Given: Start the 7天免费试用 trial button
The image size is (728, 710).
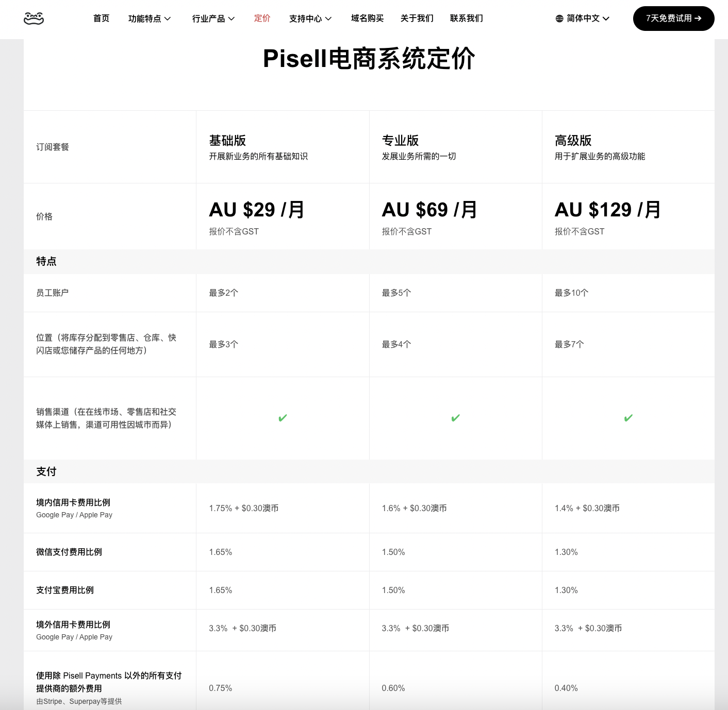Looking at the screenshot, I should coord(673,19).
